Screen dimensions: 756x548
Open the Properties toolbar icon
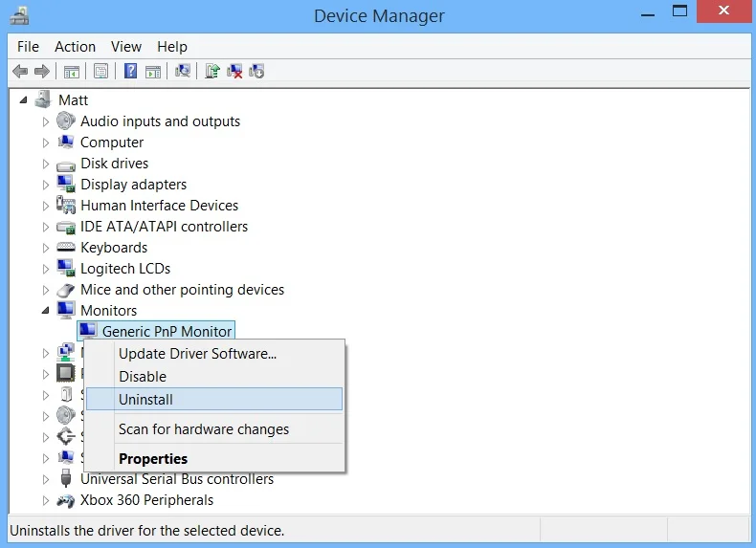100,72
